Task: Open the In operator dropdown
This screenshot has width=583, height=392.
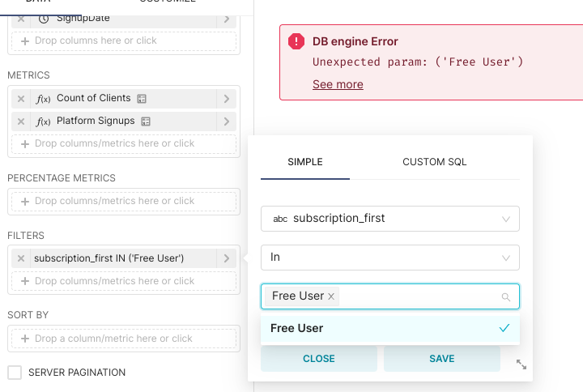Action: pos(390,258)
